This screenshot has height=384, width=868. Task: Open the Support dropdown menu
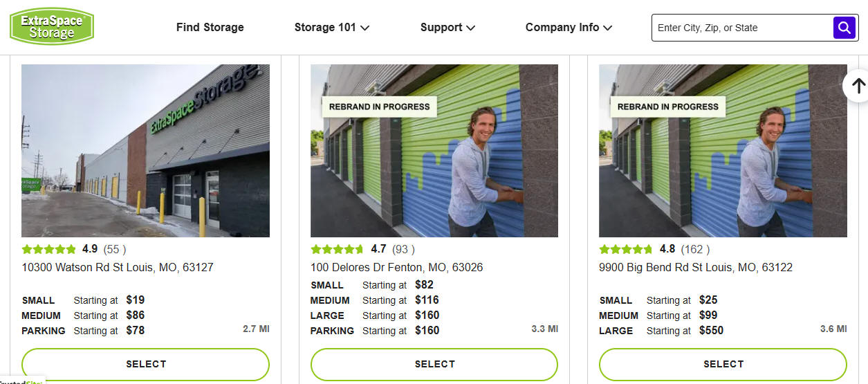447,28
